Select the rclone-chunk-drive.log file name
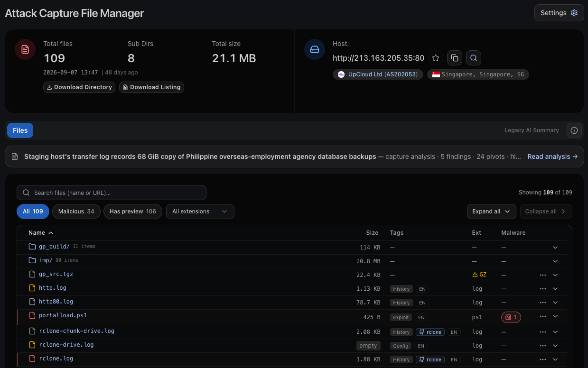The width and height of the screenshot is (588, 368). click(76, 331)
